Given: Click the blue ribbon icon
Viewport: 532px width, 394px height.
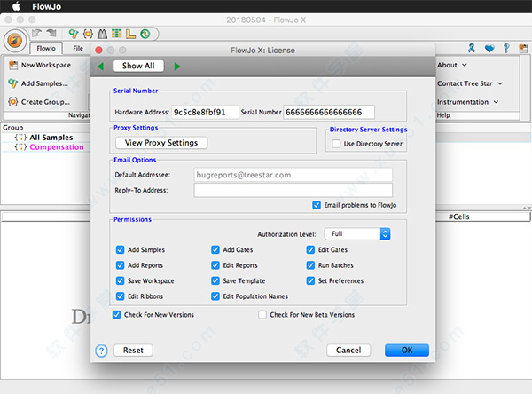Looking at the screenshot, I should tap(472, 48).
